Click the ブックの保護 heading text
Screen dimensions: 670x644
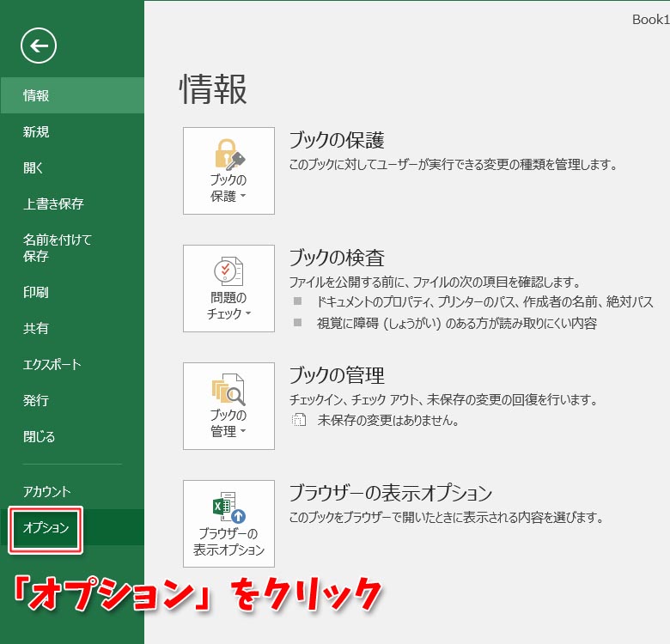pyautogui.click(x=337, y=140)
